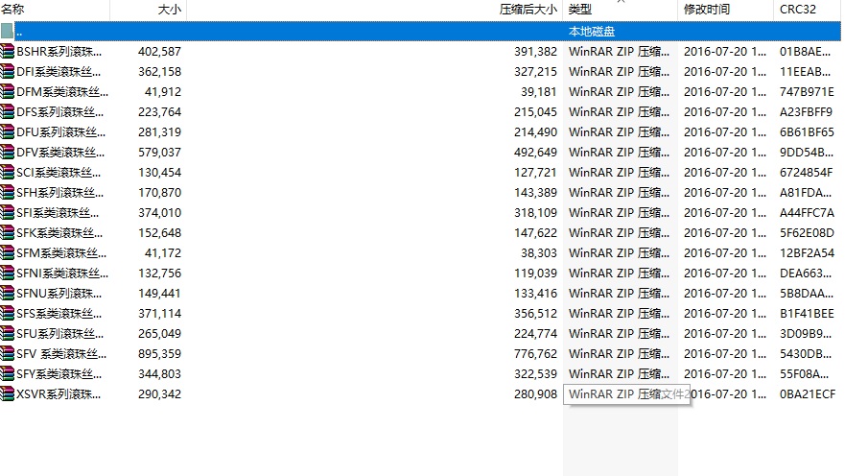The height and width of the screenshot is (476, 868).
Task: Click the parent folder icon in the '..' row
Action: 8,31
